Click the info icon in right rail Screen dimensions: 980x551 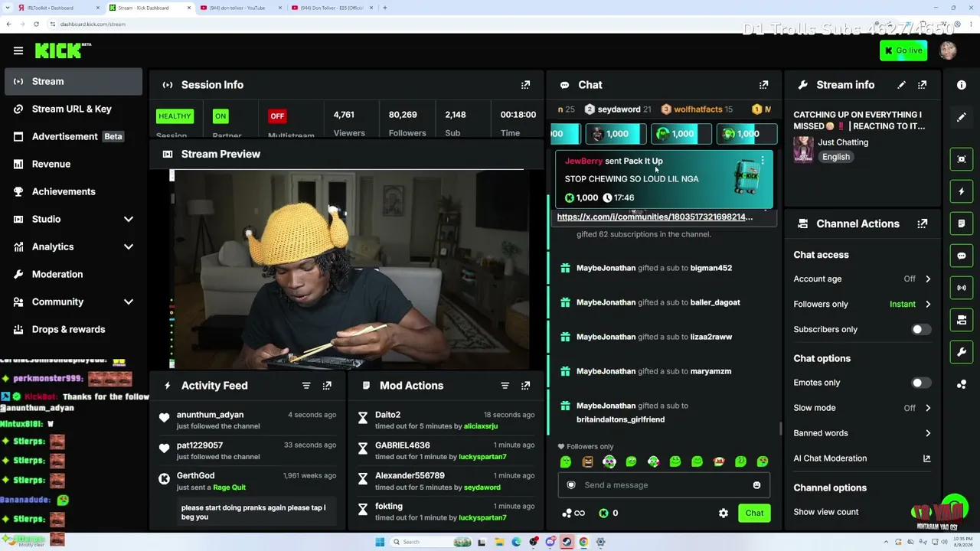pos(962,85)
